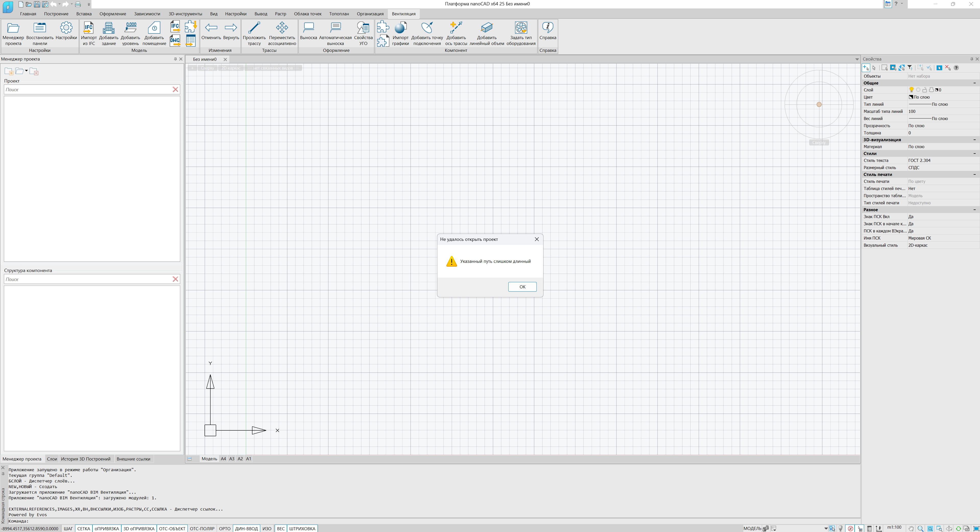Toggle СЕТКА in status bar

click(x=84, y=529)
